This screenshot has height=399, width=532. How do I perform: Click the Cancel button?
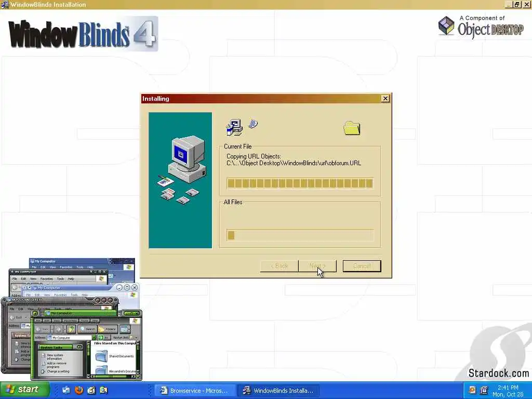pyautogui.click(x=362, y=266)
